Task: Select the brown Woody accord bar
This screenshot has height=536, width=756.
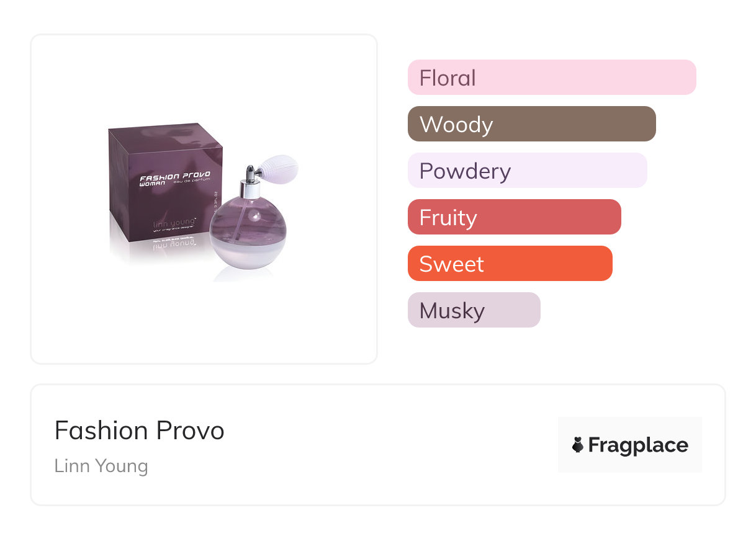Action: [531, 124]
